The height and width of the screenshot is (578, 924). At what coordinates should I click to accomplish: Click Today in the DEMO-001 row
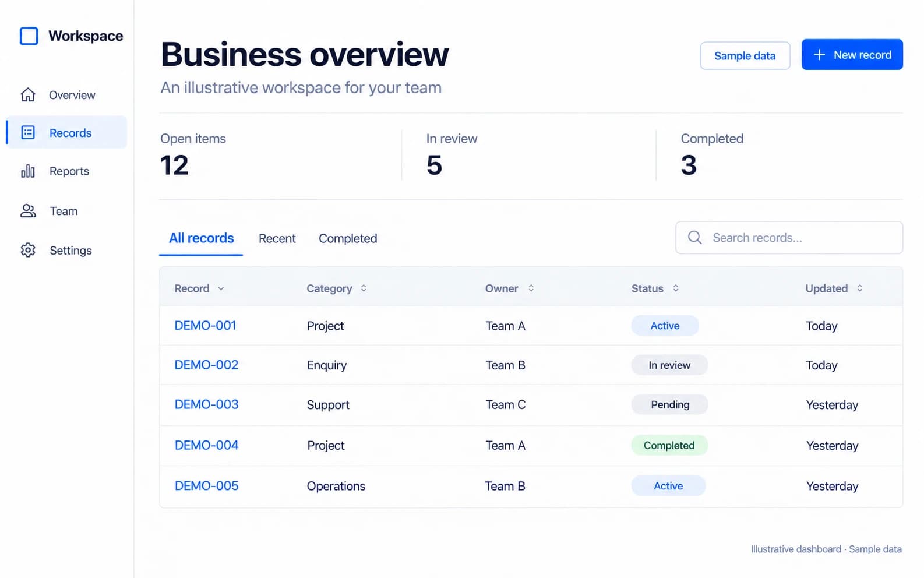(x=821, y=326)
